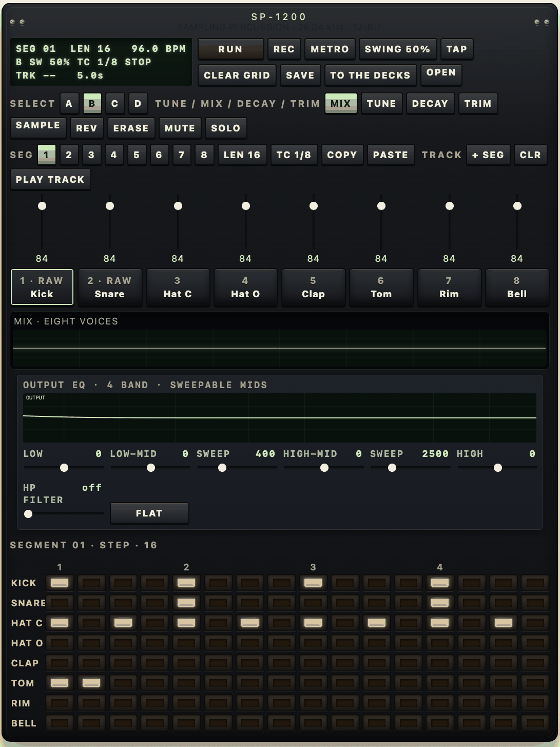This screenshot has height=747, width=560.
Task: Click the Clap pad 5 level slider
Action: coord(314,222)
